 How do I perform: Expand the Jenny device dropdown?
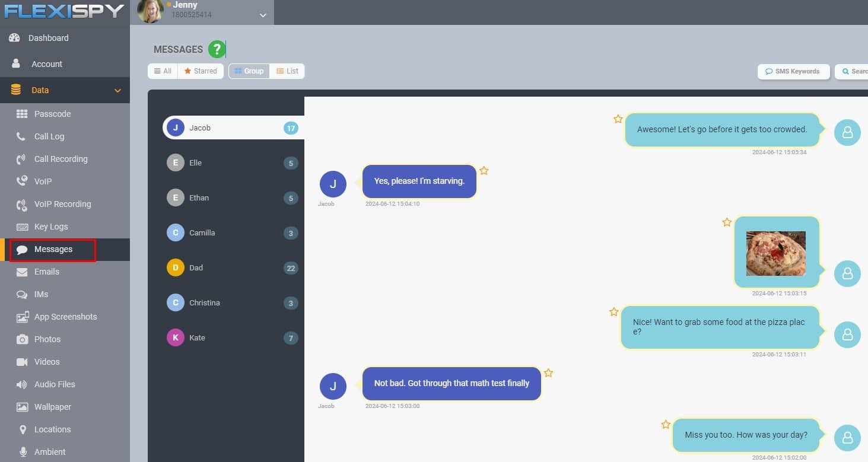tap(263, 15)
